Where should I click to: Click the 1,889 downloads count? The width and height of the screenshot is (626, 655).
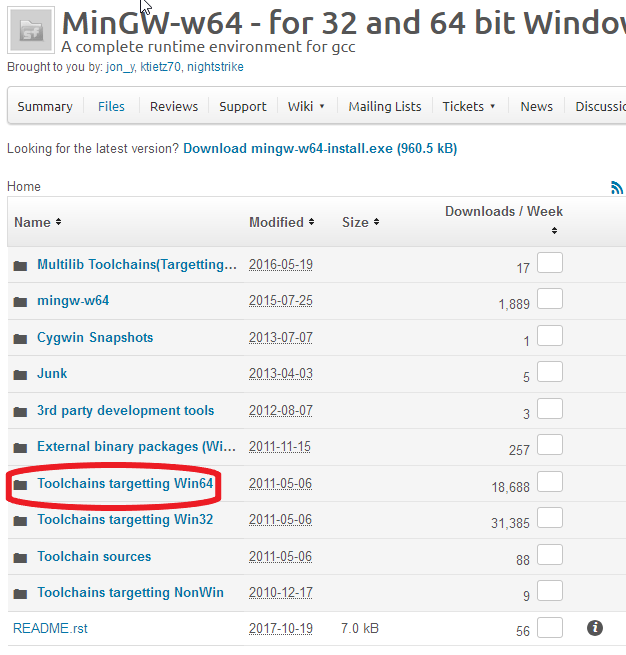click(x=514, y=305)
